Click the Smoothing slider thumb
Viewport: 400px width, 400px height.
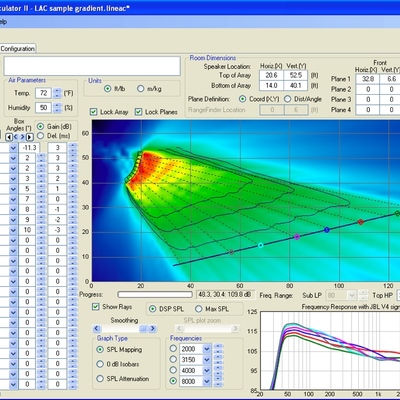pos(143,329)
